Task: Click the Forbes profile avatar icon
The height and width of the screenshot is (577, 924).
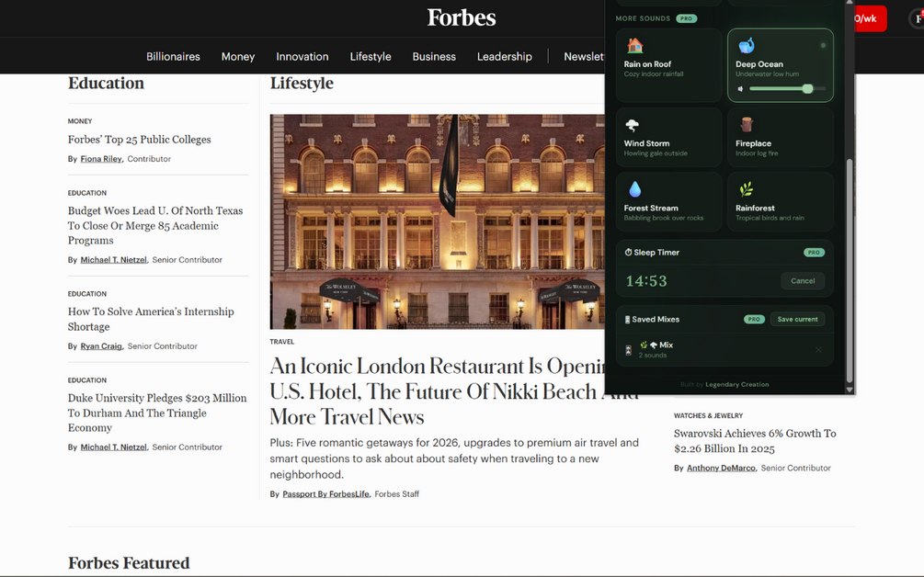Action: tap(917, 18)
